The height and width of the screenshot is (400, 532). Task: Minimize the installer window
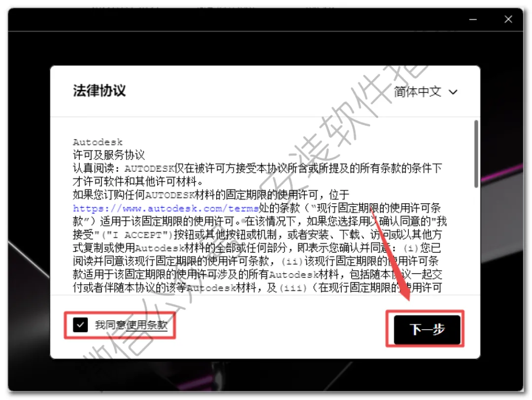473,20
